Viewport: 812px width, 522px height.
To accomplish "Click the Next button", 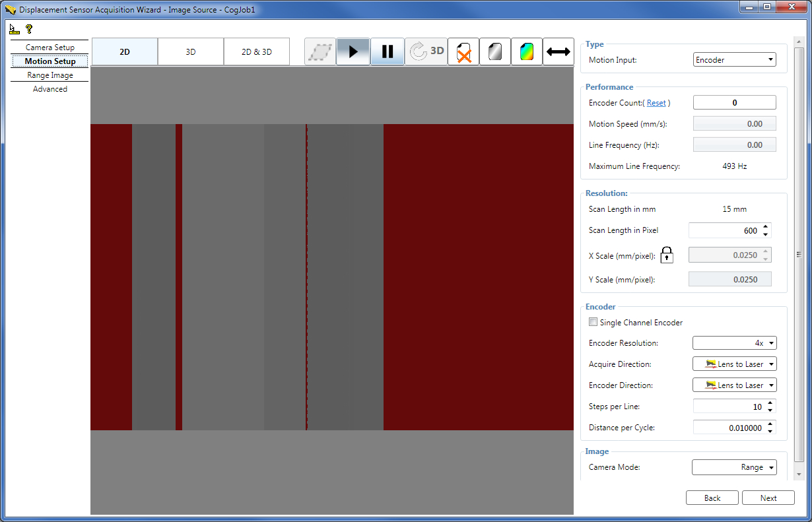I will (768, 498).
